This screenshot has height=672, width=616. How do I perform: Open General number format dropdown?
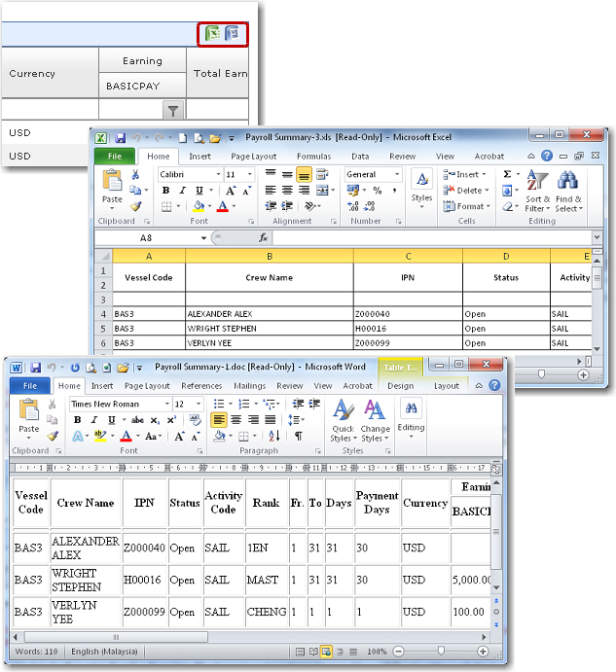[397, 174]
